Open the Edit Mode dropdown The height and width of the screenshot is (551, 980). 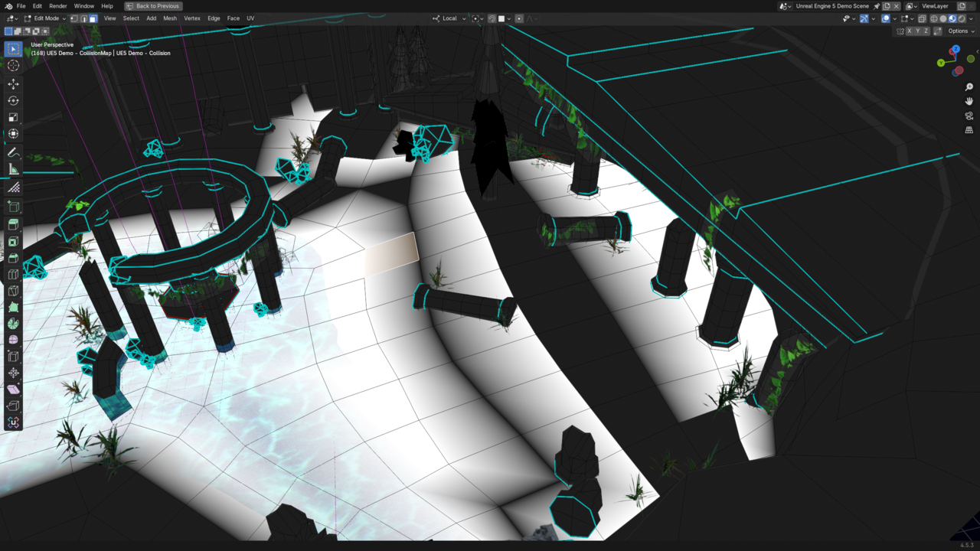(44, 18)
